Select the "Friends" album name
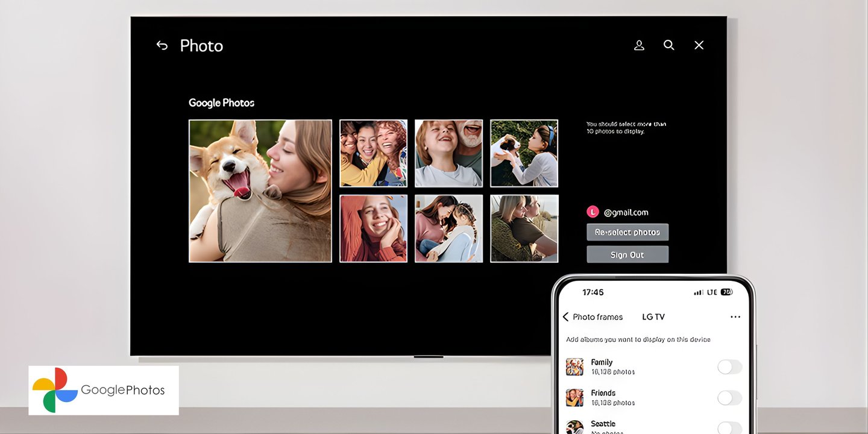This screenshot has width=868, height=434. click(603, 393)
